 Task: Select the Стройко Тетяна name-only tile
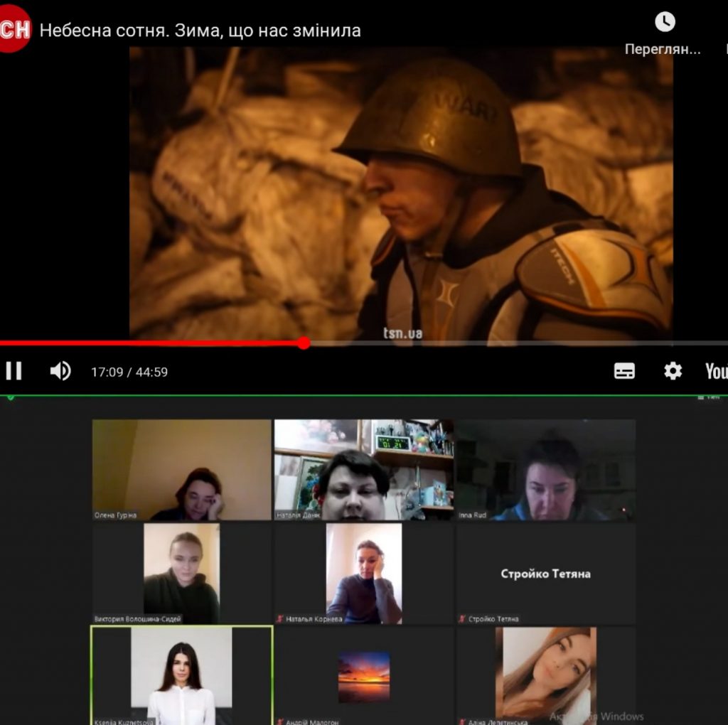(545, 574)
